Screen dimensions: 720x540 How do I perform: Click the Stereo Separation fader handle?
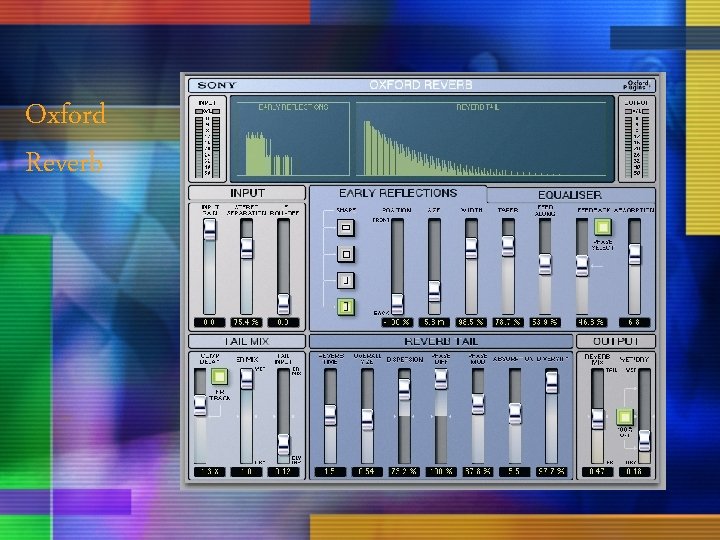(247, 248)
